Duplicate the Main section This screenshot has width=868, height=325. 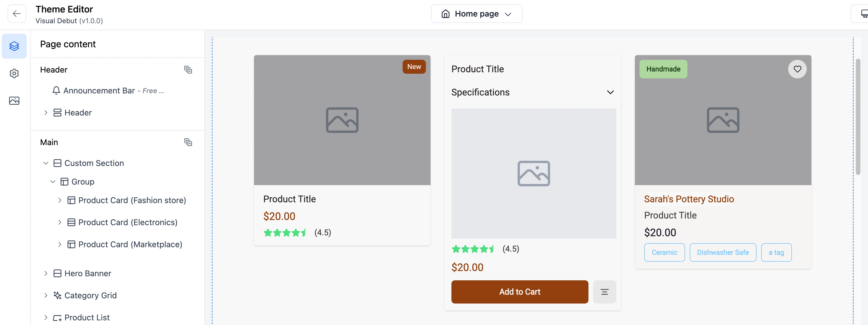[188, 142]
